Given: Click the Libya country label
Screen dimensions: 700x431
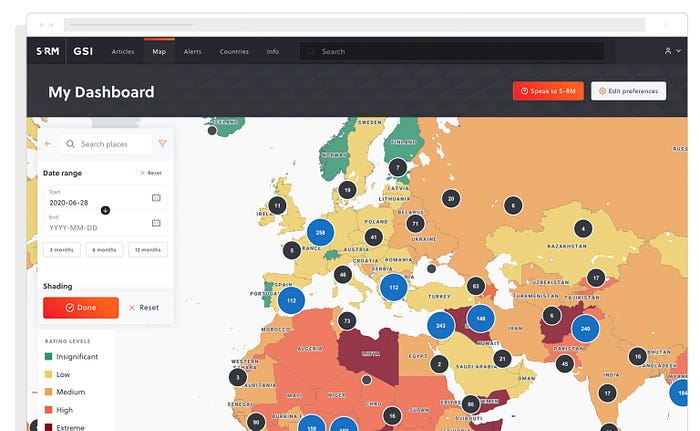Looking at the screenshot, I should pyautogui.click(x=371, y=354).
